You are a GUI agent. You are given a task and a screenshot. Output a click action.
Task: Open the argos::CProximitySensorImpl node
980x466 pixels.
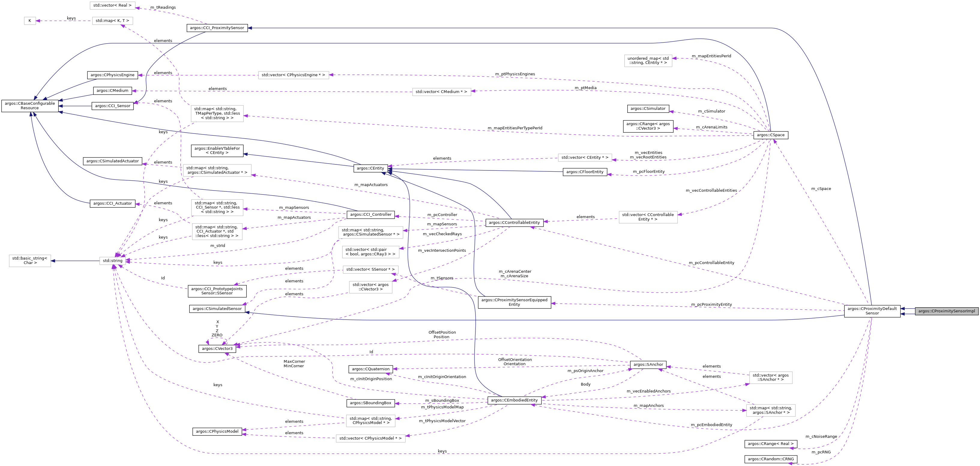click(x=946, y=311)
